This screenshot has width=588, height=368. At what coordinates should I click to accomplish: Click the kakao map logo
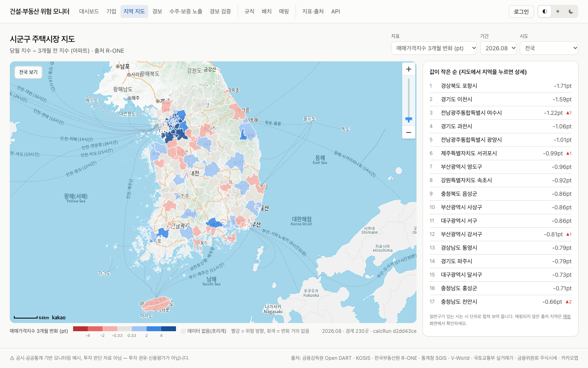[x=59, y=317]
